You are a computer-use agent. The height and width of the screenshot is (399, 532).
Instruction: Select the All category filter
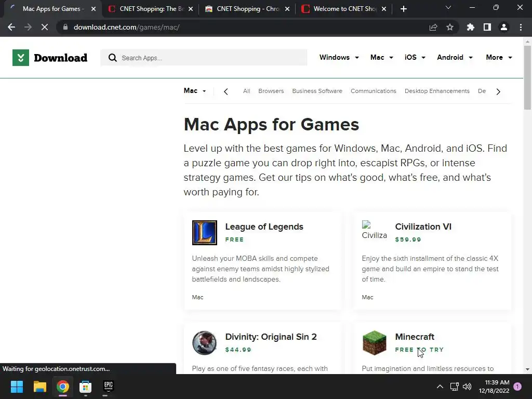[x=247, y=91]
